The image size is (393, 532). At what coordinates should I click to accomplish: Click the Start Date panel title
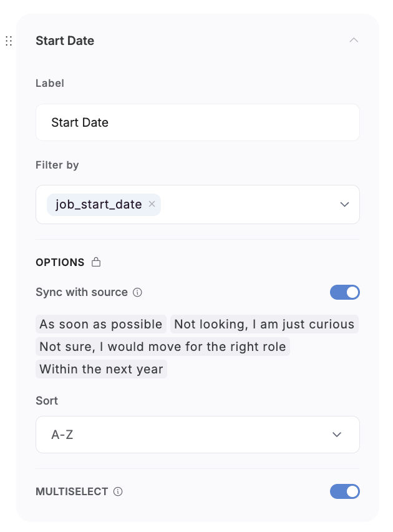65,41
